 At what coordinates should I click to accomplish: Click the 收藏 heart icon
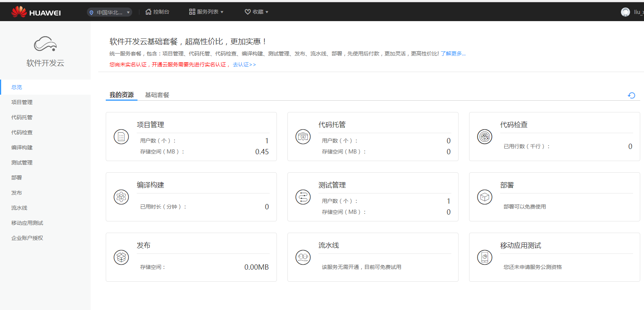[248, 12]
